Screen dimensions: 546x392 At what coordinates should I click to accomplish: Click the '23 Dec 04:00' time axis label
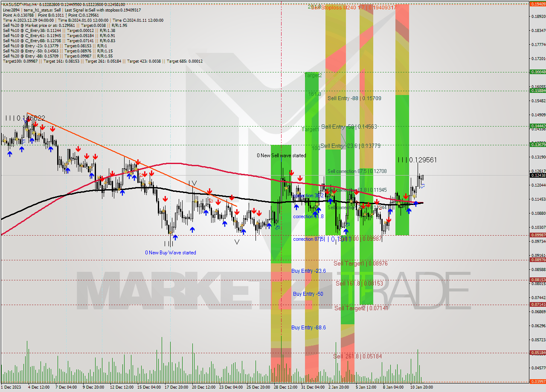pos(231,387)
